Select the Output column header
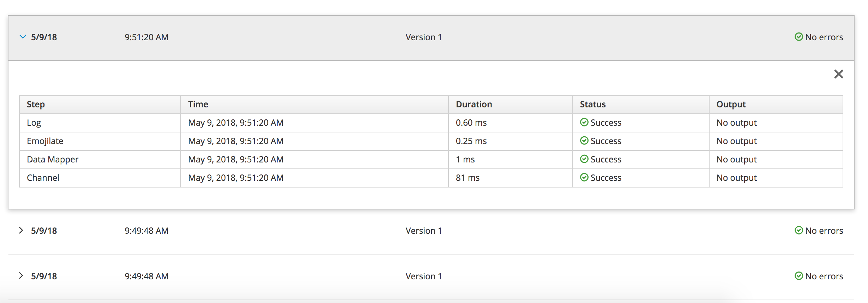 [731, 104]
